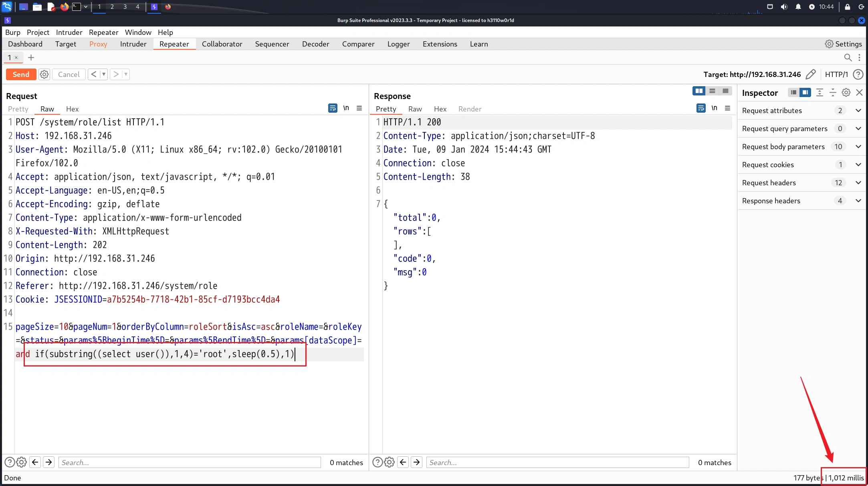Open the Intruder tab
The height and width of the screenshot is (486, 868).
pos(133,44)
